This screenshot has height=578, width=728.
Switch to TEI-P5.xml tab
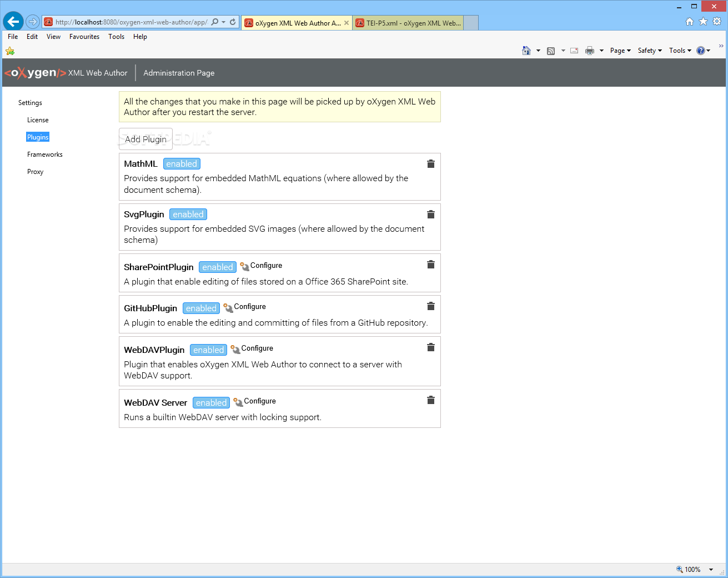[408, 23]
